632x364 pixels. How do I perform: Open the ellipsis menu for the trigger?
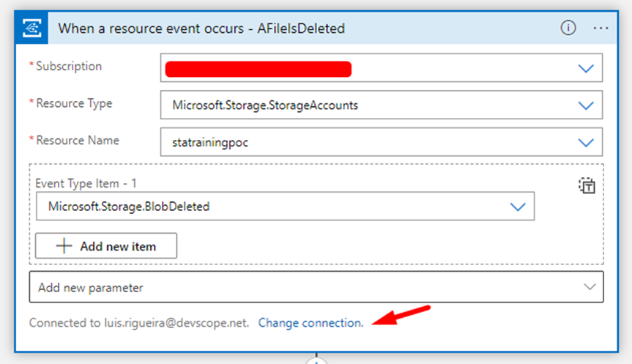point(601,28)
